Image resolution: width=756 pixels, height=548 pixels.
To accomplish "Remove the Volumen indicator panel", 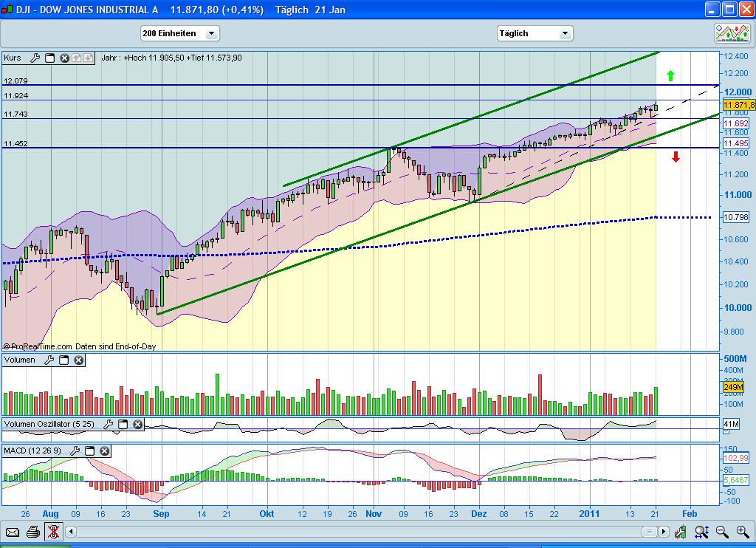I will 79,360.
